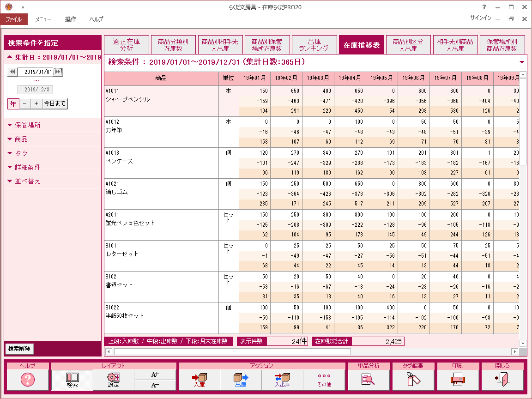This screenshot has height=399, width=532.
Task: Click the サインイン link
Action: pyautogui.click(x=480, y=18)
